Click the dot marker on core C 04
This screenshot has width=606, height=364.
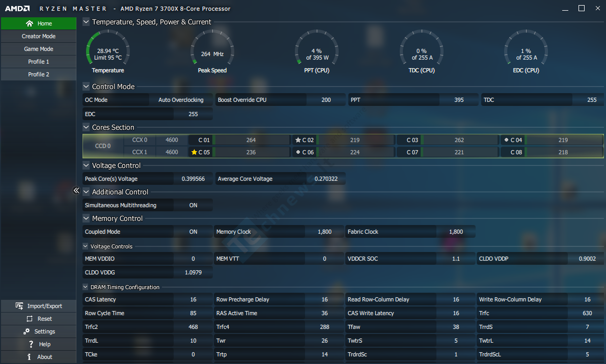coord(506,140)
